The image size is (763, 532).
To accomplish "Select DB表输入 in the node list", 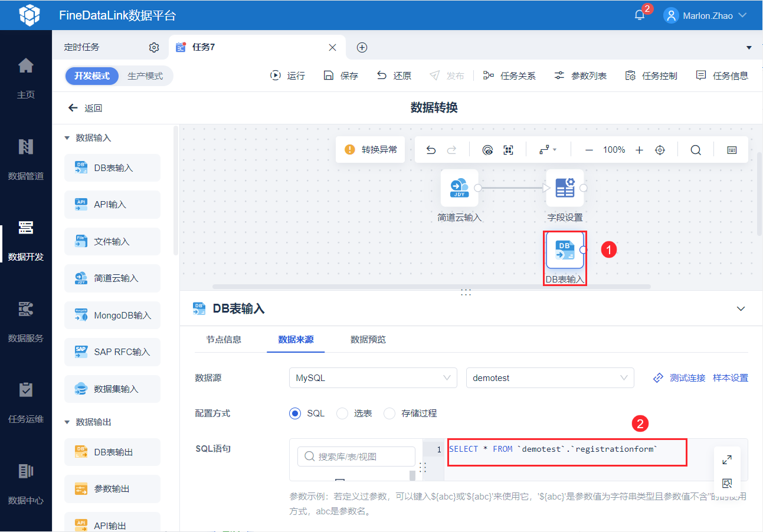I will pos(112,168).
